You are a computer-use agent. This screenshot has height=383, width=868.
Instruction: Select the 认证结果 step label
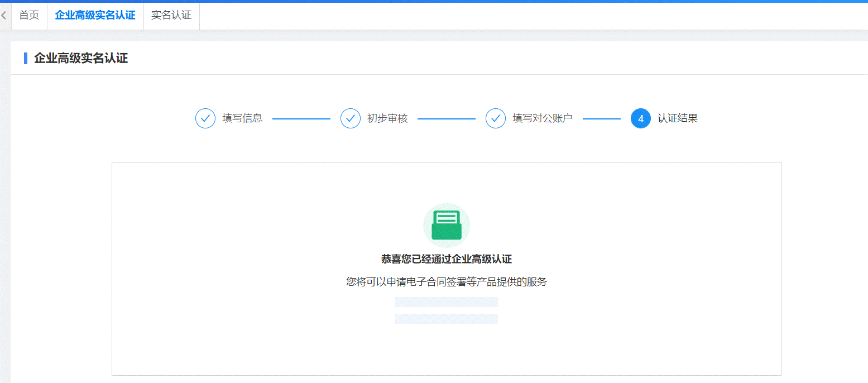678,118
